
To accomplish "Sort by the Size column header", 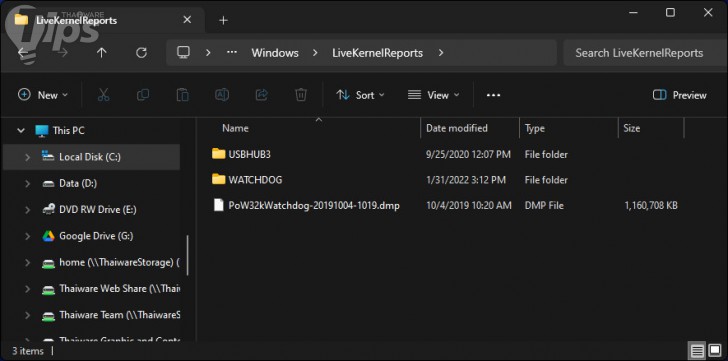I will 631,128.
